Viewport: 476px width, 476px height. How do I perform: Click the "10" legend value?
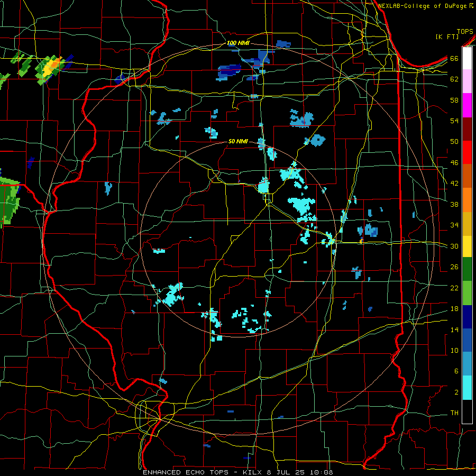tap(454, 350)
